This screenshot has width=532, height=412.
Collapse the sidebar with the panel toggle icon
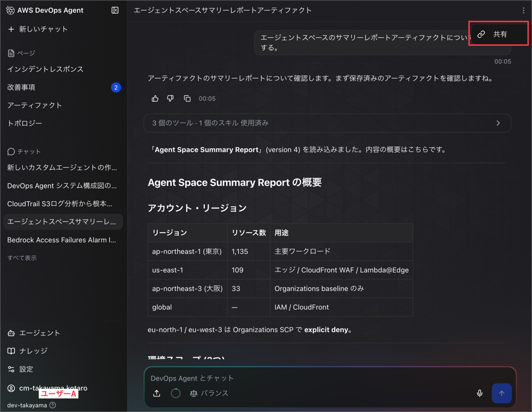pyautogui.click(x=115, y=11)
